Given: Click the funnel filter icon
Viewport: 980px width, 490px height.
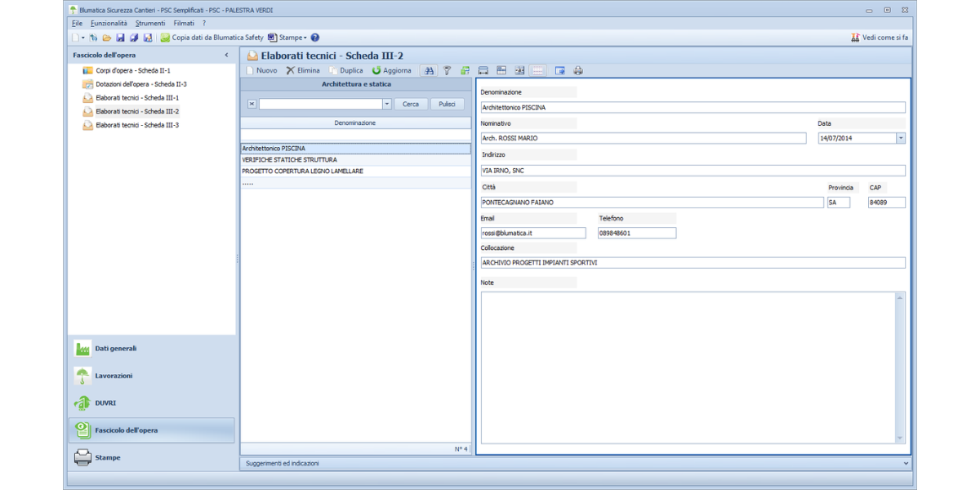Looking at the screenshot, I should pyautogui.click(x=447, y=71).
